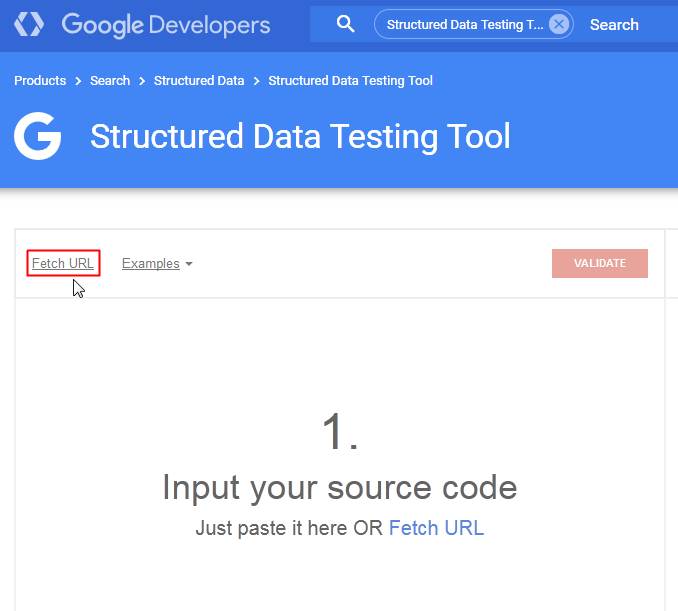
Task: Open Structured Data Testing Tool breadcrumb link
Action: [x=350, y=80]
